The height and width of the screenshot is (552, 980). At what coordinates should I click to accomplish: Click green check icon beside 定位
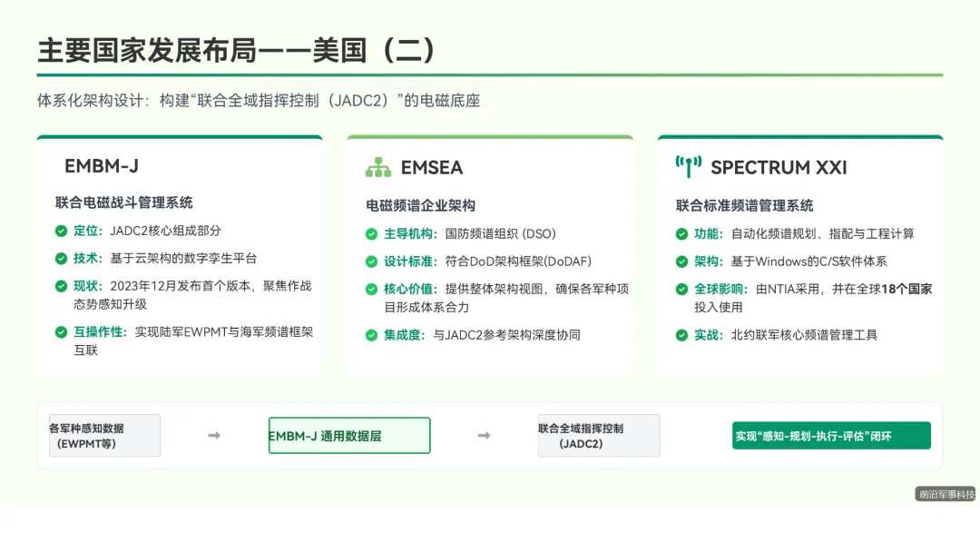(62, 231)
